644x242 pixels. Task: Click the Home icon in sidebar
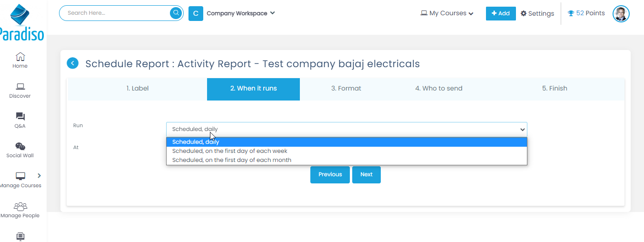(x=20, y=57)
